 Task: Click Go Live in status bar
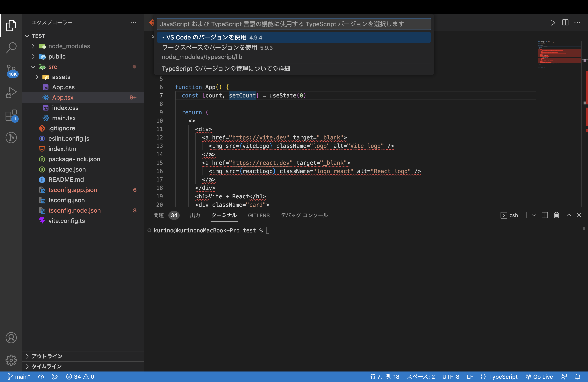click(x=539, y=377)
